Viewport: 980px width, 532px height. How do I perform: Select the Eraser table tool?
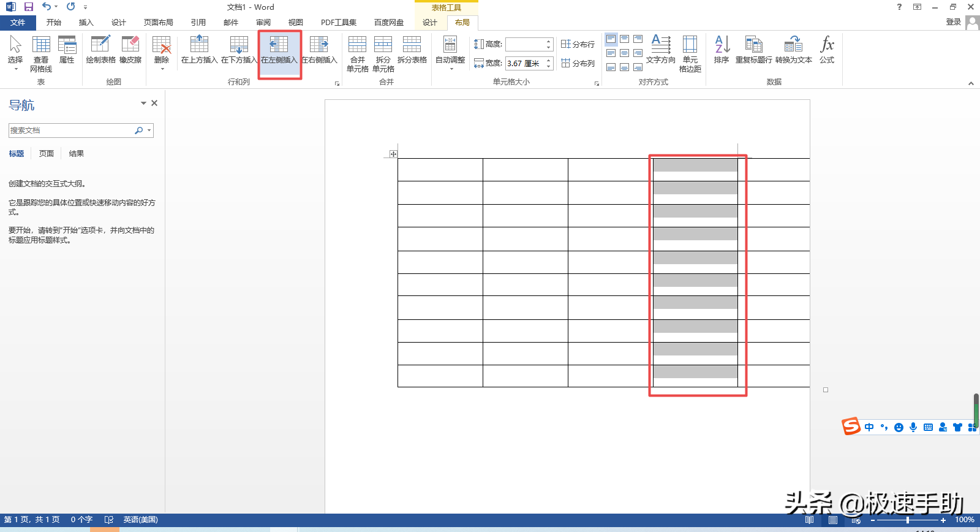click(130, 50)
